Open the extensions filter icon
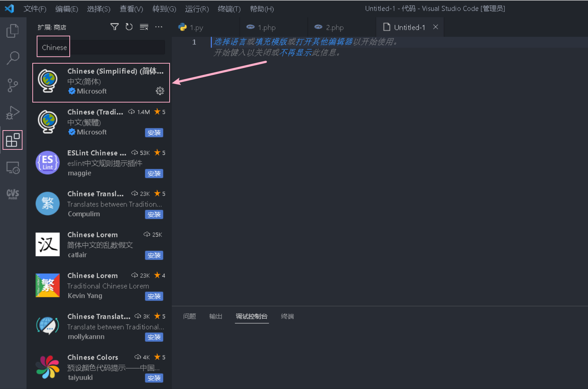Image resolution: width=588 pixels, height=389 pixels. coord(114,27)
